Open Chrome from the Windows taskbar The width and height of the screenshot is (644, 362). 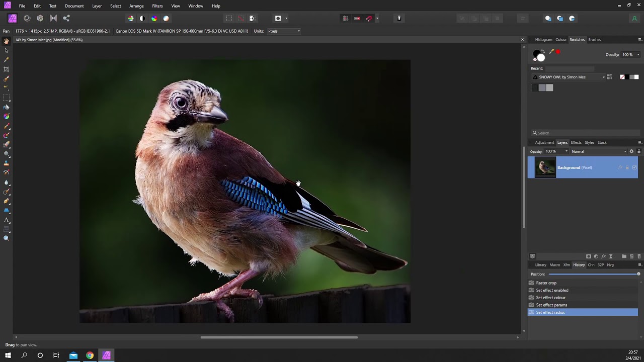(90, 355)
